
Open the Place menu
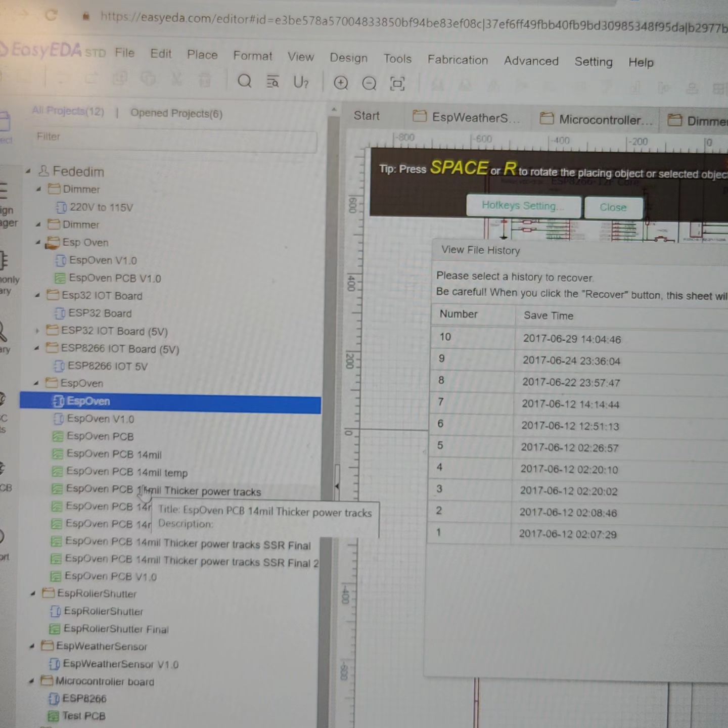[202, 55]
